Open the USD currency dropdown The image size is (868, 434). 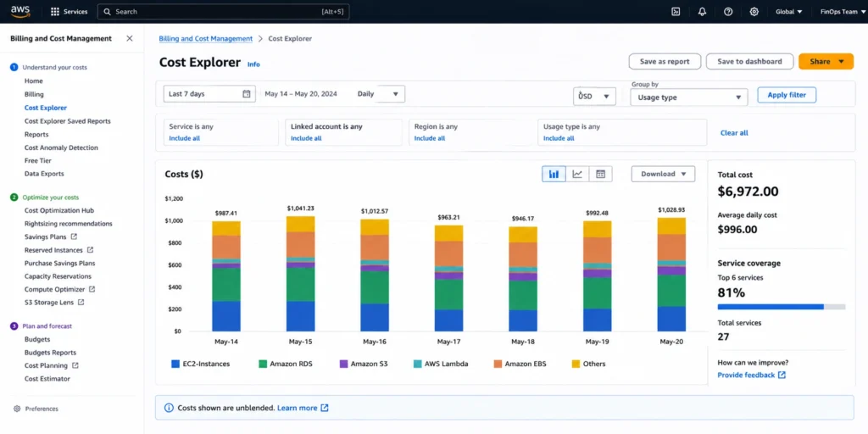pos(594,97)
